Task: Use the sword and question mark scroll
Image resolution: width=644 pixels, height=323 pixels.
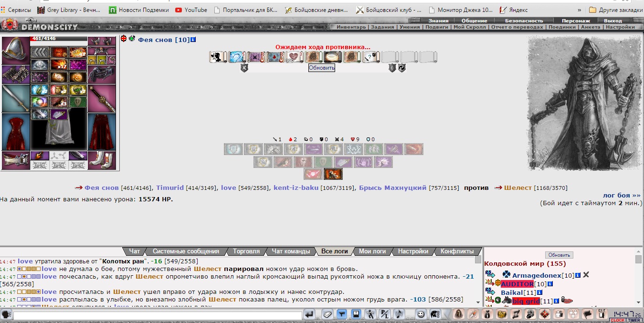Action: pyautogui.click(x=371, y=57)
